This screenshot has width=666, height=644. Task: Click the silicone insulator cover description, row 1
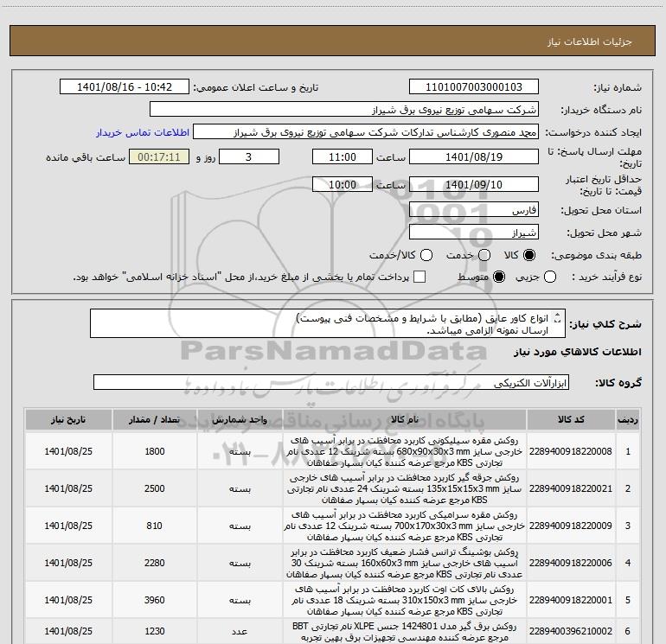pos(405,451)
